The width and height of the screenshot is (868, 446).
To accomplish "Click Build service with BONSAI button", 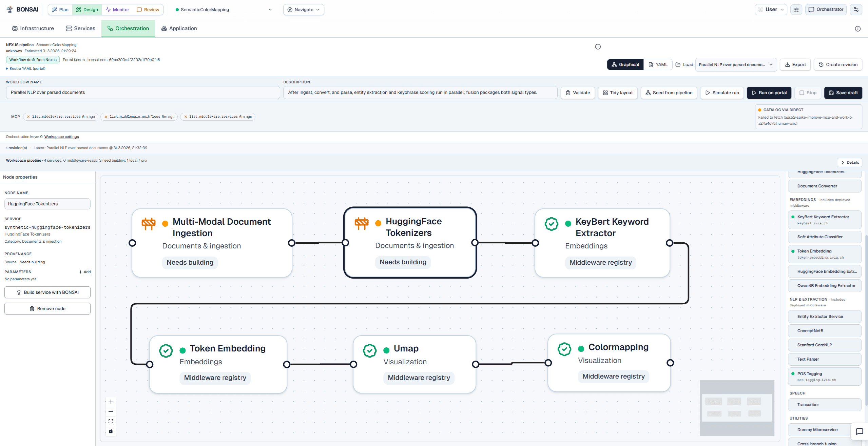I will [47, 292].
